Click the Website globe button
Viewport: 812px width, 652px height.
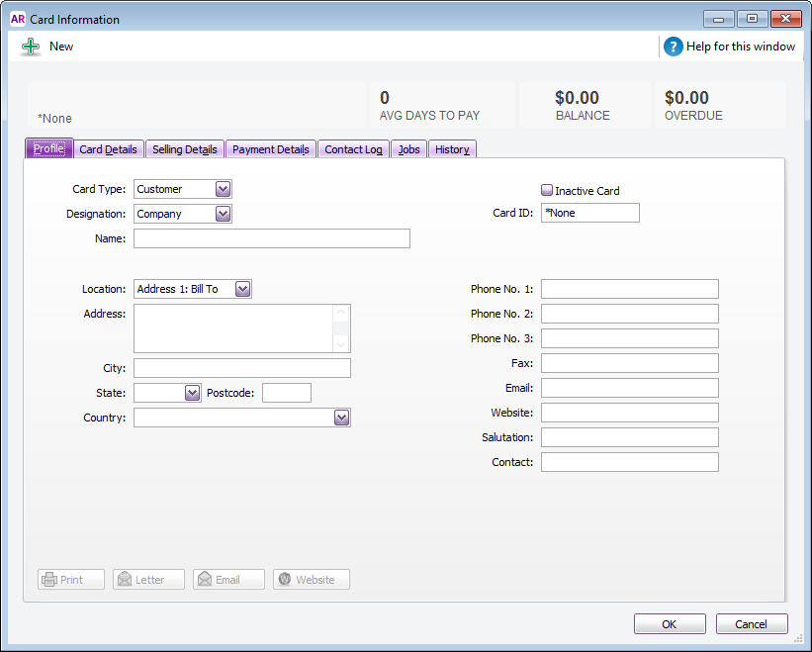pyautogui.click(x=312, y=580)
